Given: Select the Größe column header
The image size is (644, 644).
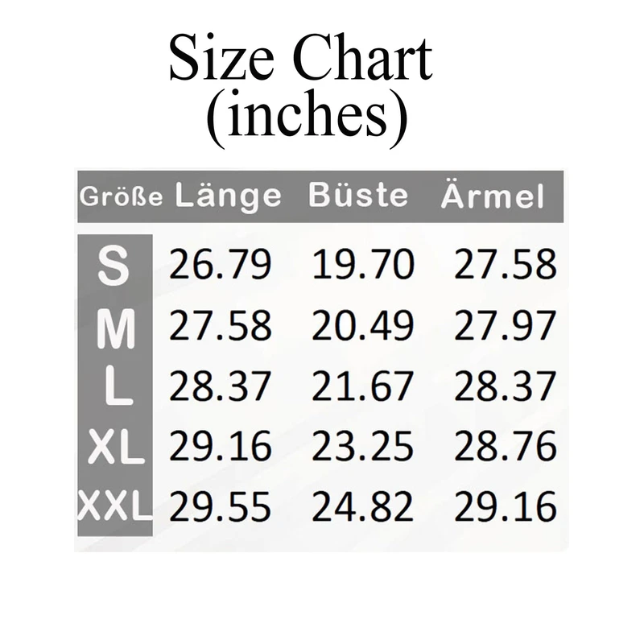Looking at the screenshot, I should (x=122, y=196).
